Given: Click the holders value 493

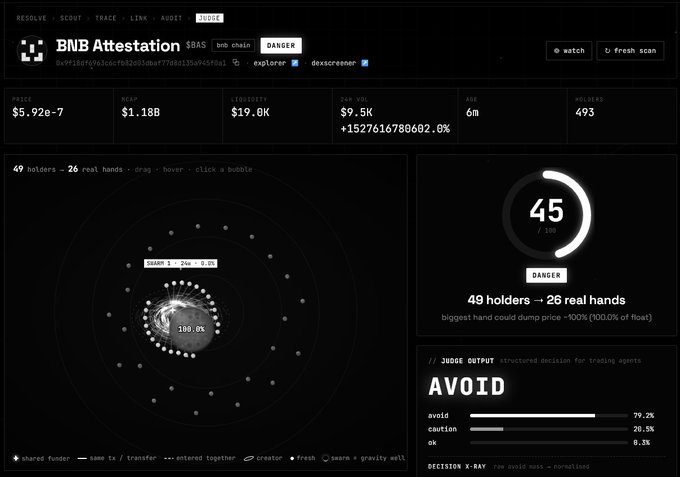Looking at the screenshot, I should 585,112.
